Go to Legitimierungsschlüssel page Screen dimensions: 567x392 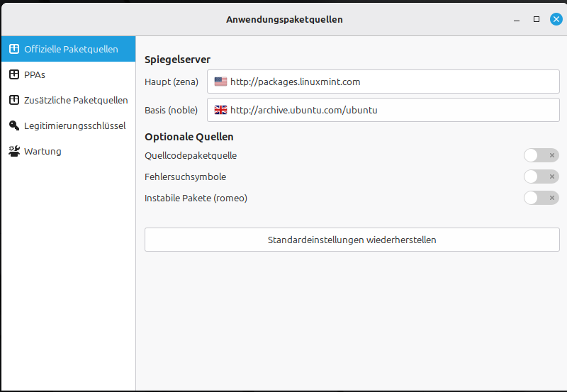click(74, 125)
